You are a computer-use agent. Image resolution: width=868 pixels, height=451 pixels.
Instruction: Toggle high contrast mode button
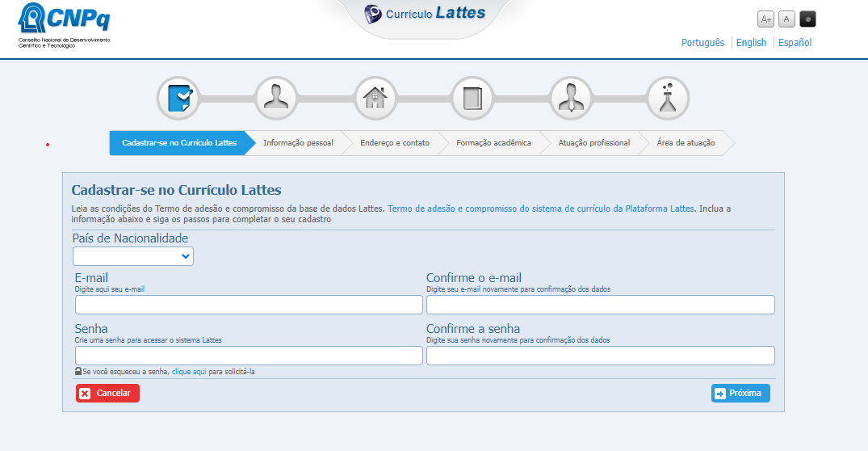point(807,19)
